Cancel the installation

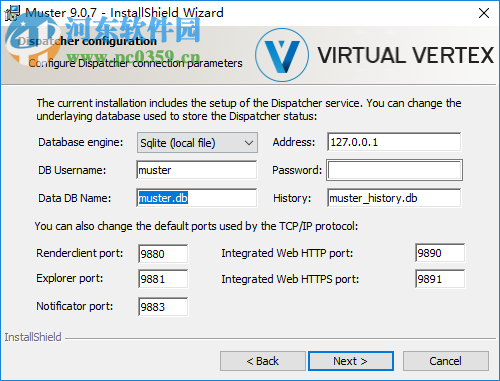pos(446,361)
